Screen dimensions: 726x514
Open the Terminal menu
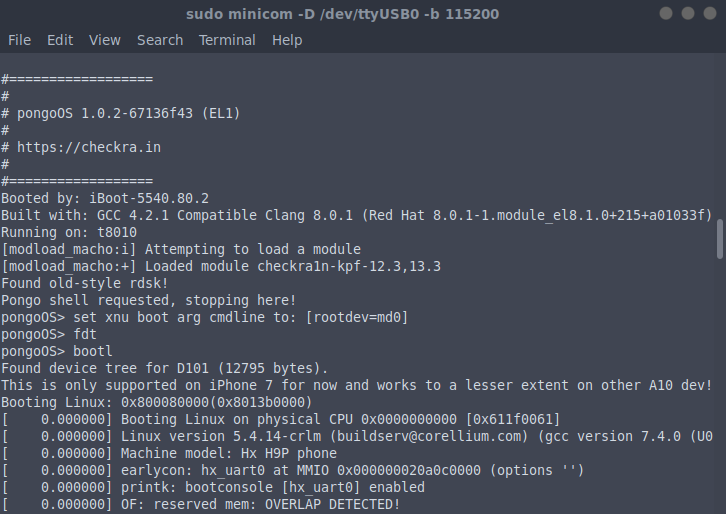pyautogui.click(x=227, y=40)
